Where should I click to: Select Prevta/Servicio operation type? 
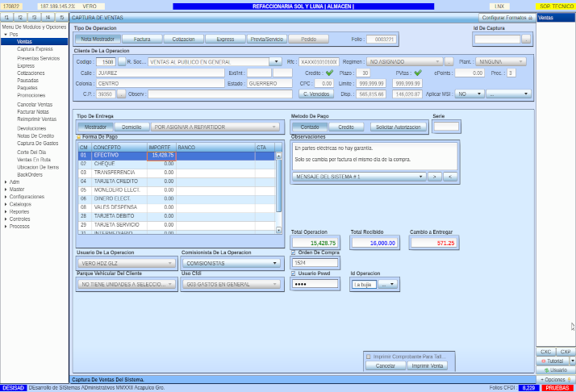tap(267, 39)
